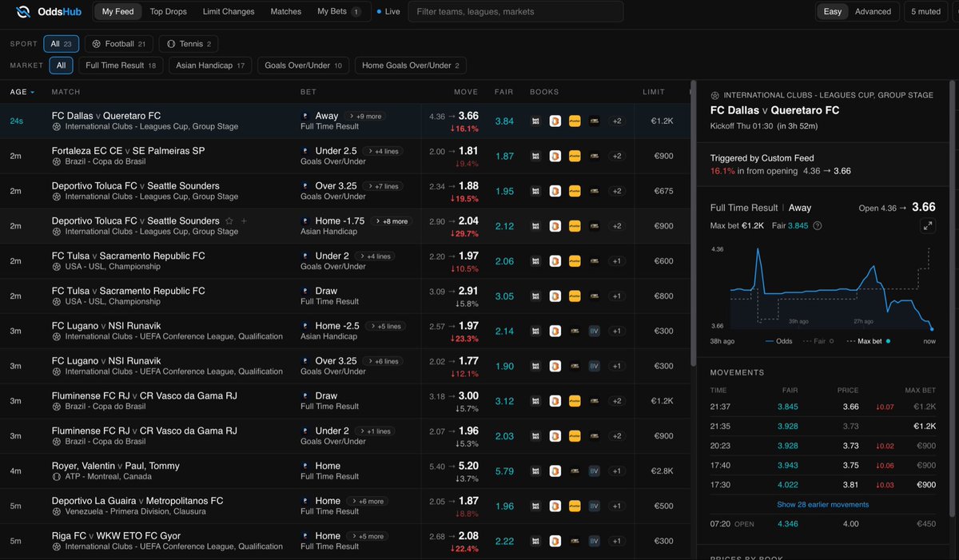This screenshot has height=560, width=959.
Task: Filter sport by Football
Action: coord(119,44)
